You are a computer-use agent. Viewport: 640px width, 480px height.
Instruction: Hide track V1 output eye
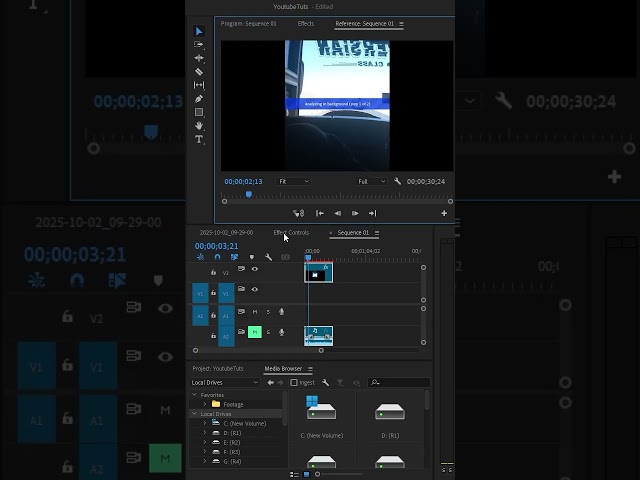coord(255,289)
